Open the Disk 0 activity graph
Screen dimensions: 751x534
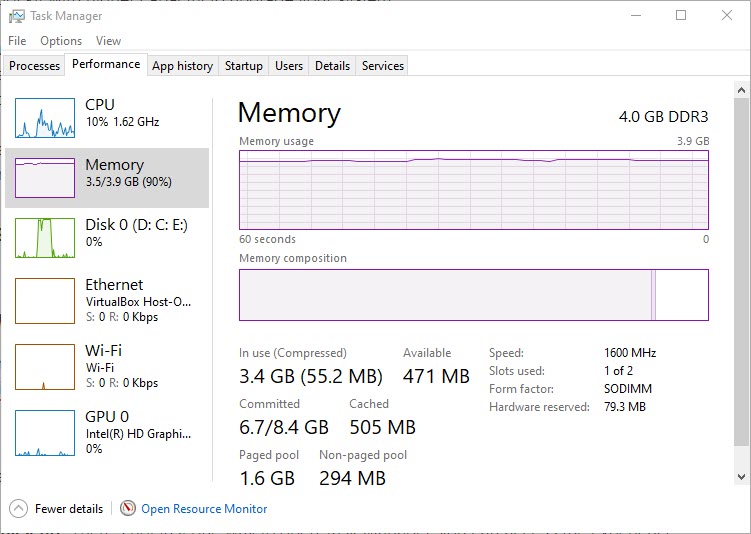coord(45,238)
